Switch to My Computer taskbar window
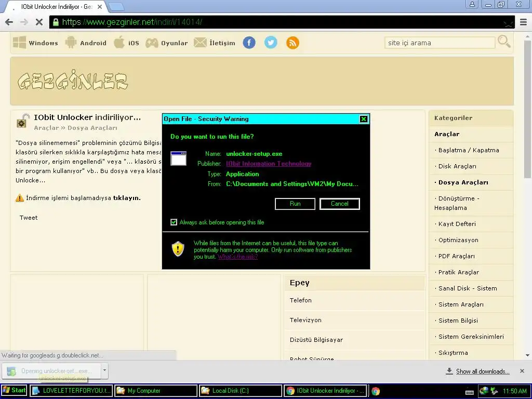 tap(156, 391)
